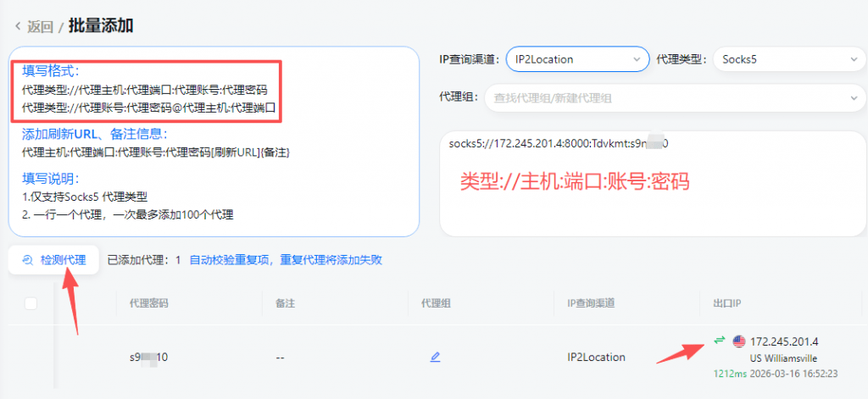Click the 返回 breadcrumb link

coord(40,26)
